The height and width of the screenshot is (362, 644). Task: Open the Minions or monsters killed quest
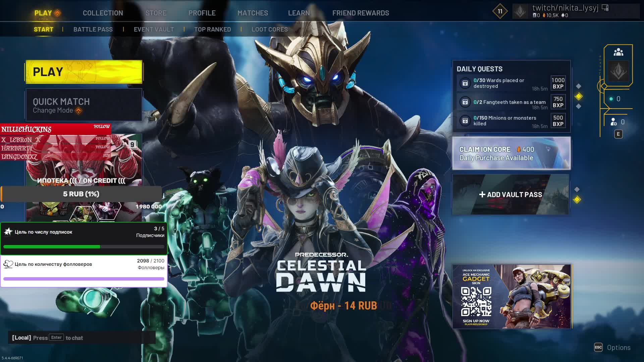[512, 121]
